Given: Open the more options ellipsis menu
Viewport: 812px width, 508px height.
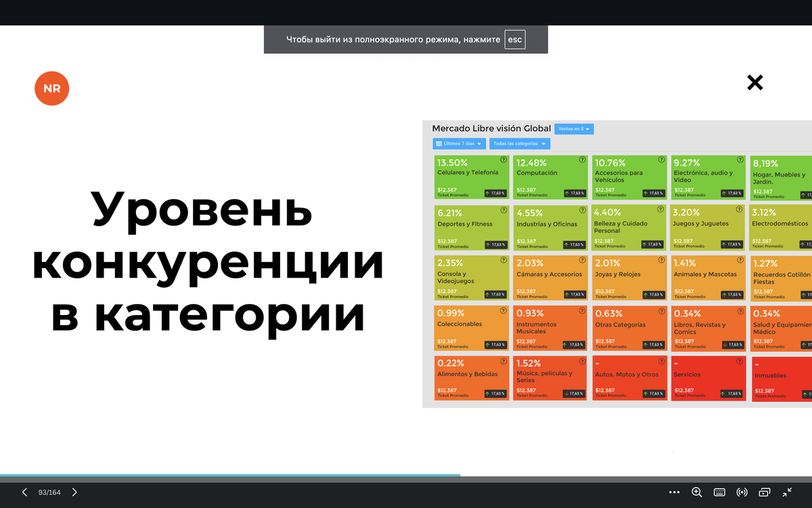Looking at the screenshot, I should tap(674, 492).
